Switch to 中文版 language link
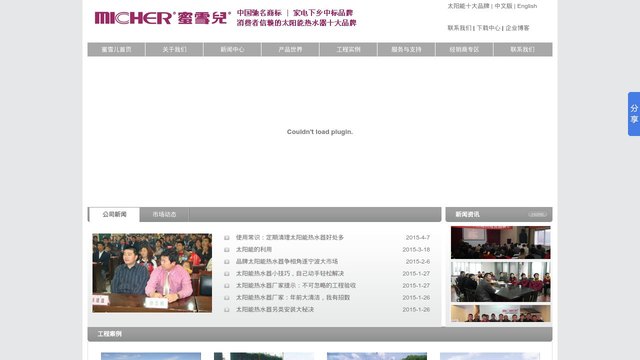The image size is (640, 360). tap(503, 6)
